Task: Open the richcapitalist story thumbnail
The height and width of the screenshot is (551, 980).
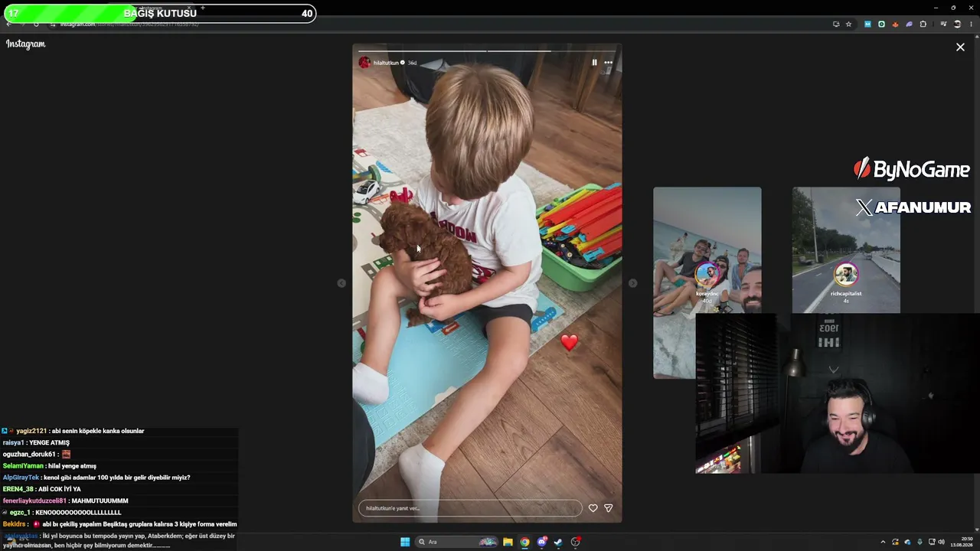Action: (x=846, y=250)
